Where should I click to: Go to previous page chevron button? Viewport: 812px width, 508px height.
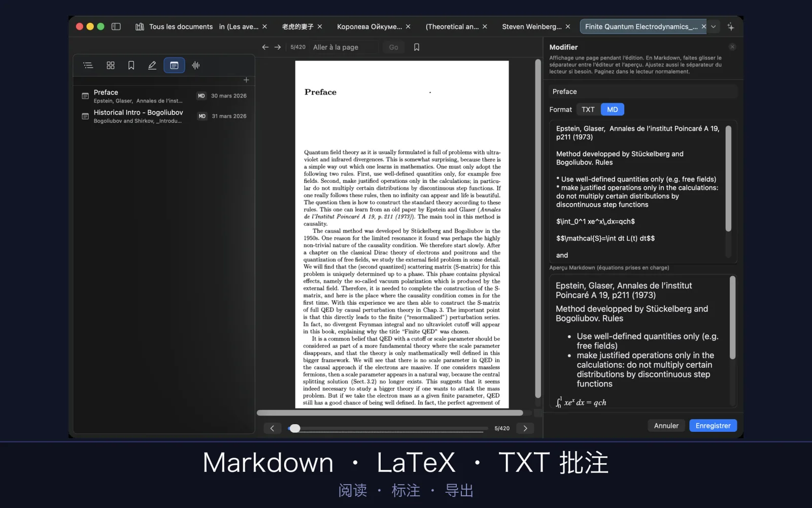tap(273, 428)
